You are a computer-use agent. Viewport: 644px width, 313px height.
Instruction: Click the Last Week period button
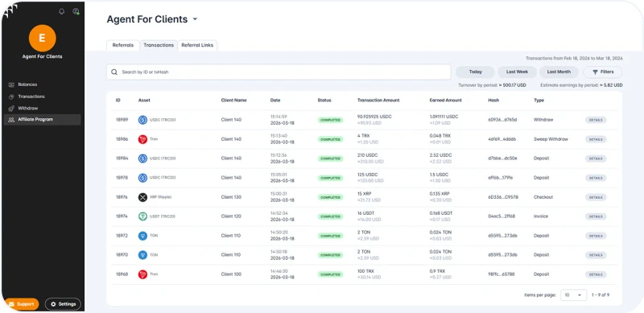click(x=517, y=72)
